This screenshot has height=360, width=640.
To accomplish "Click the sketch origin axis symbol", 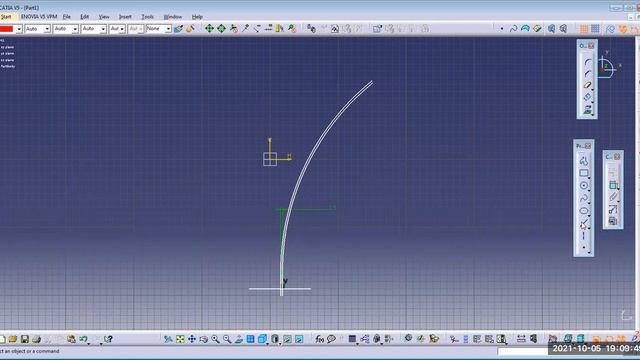I will (270, 159).
